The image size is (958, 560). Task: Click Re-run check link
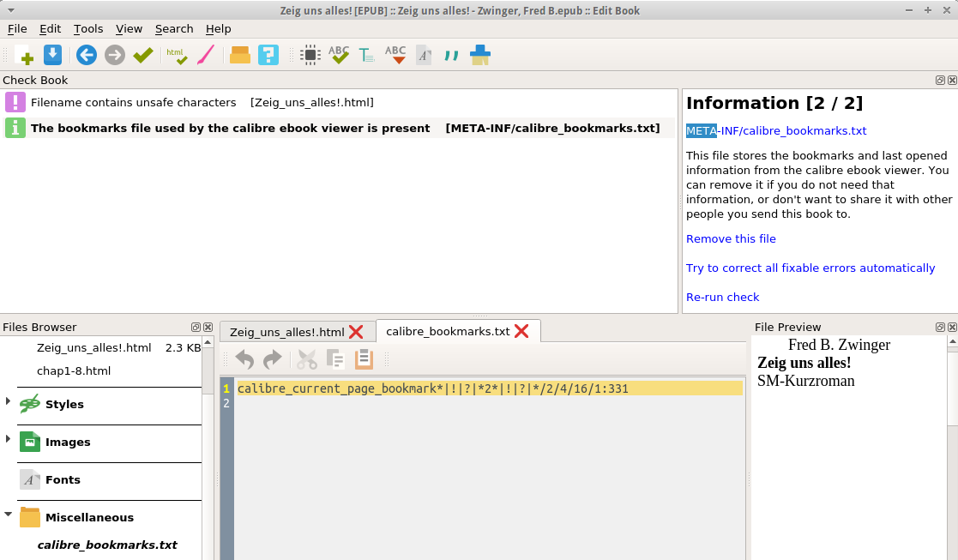(722, 297)
